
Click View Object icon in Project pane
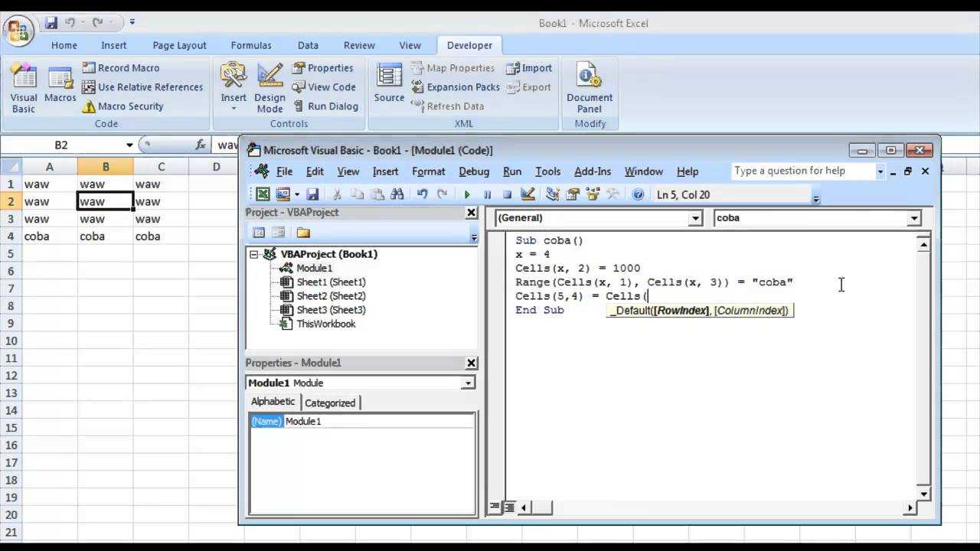[x=278, y=233]
